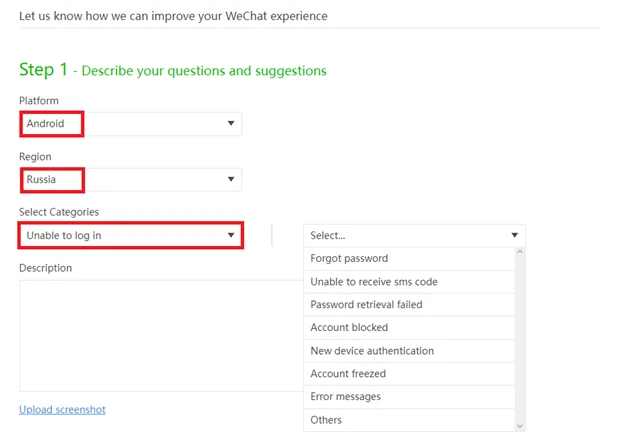Click the subcategory list scrollbar track
Image resolution: width=624 pixels, height=447 pixels.
click(x=520, y=339)
